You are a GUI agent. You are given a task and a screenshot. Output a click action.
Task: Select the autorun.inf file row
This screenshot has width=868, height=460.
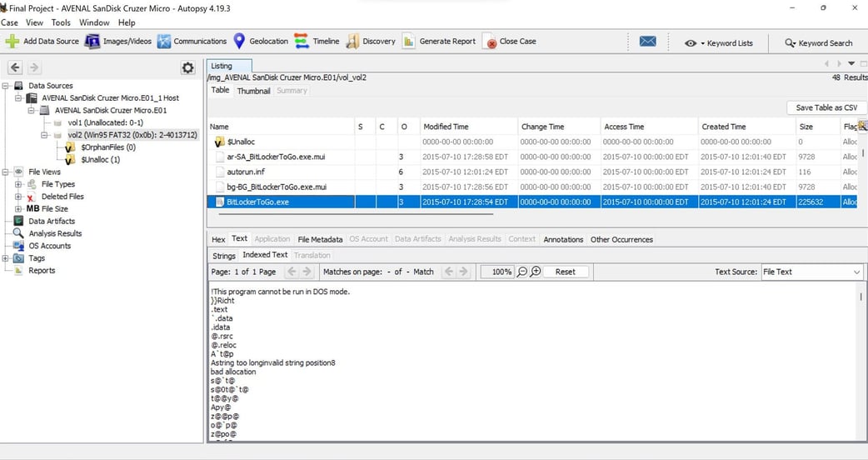(x=532, y=172)
